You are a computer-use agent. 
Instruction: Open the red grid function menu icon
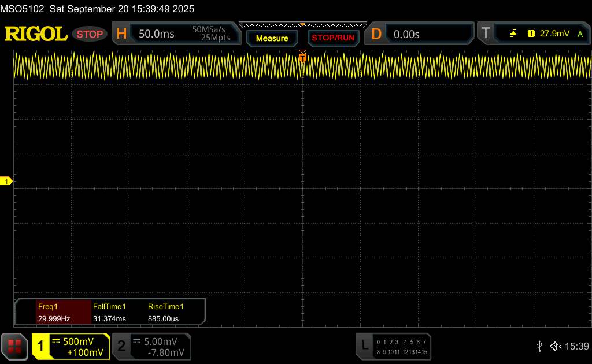point(14,346)
